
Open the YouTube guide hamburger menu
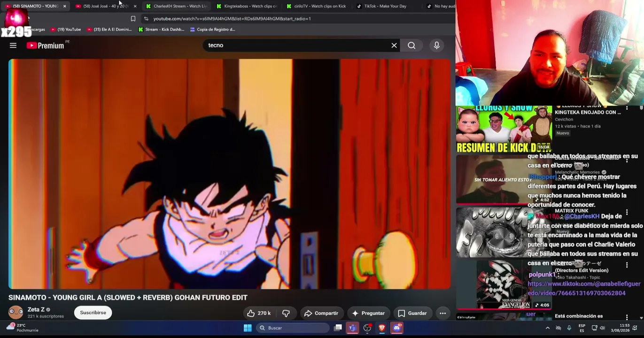click(13, 46)
